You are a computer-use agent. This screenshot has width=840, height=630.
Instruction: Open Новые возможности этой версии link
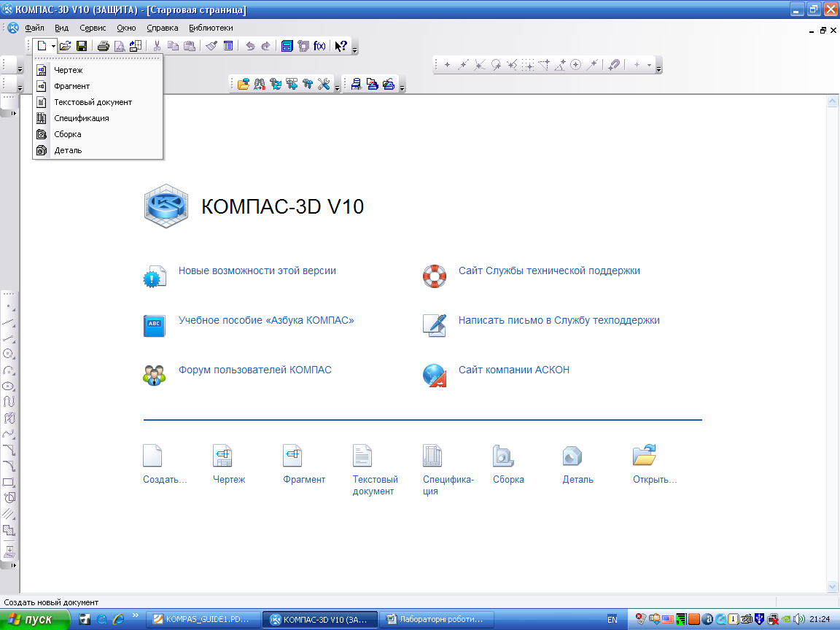[257, 271]
